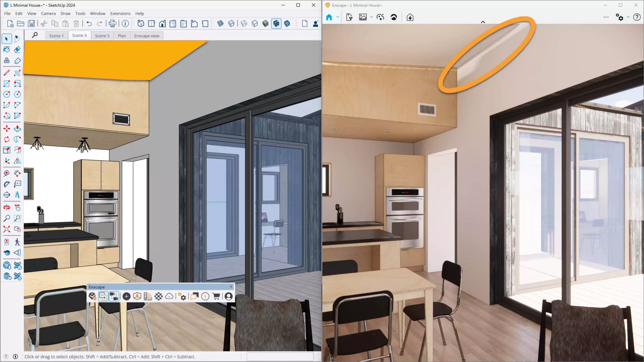Open Model Info circle-i icon
This screenshot has height=362, width=644.
125,23
